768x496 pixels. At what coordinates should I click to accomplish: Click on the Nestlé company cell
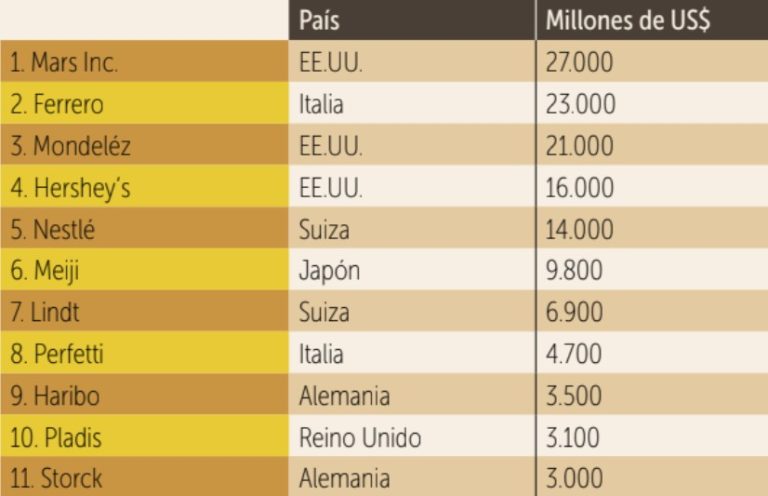(54, 229)
